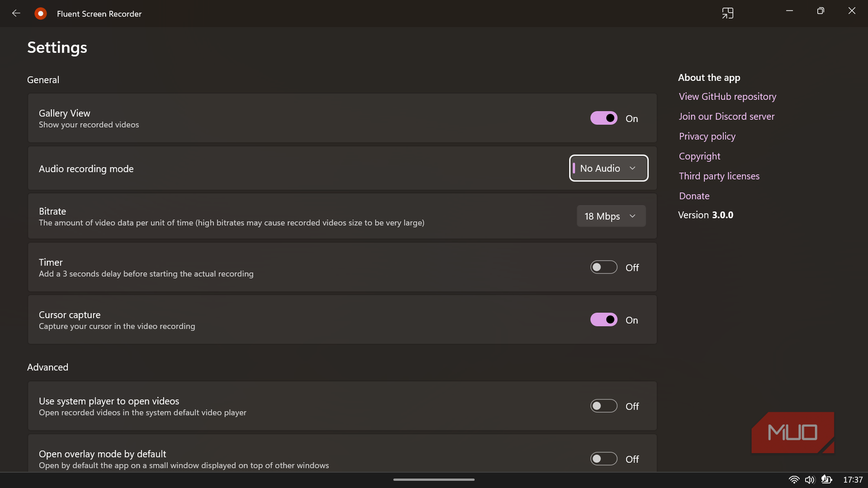
Task: Click the night light tray icon
Action: pos(827,479)
